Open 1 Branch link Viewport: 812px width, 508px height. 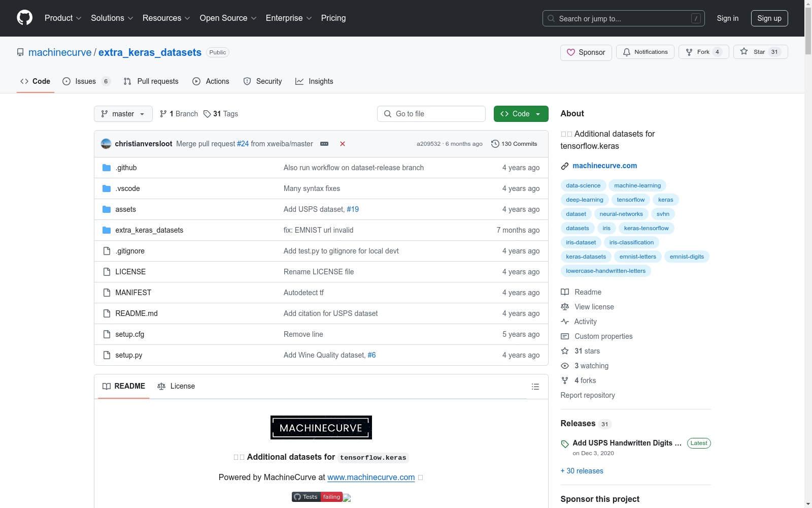pos(179,114)
